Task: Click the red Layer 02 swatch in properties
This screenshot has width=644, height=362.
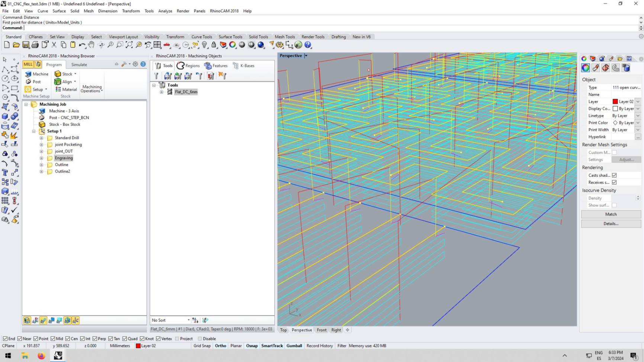Action: point(615,101)
